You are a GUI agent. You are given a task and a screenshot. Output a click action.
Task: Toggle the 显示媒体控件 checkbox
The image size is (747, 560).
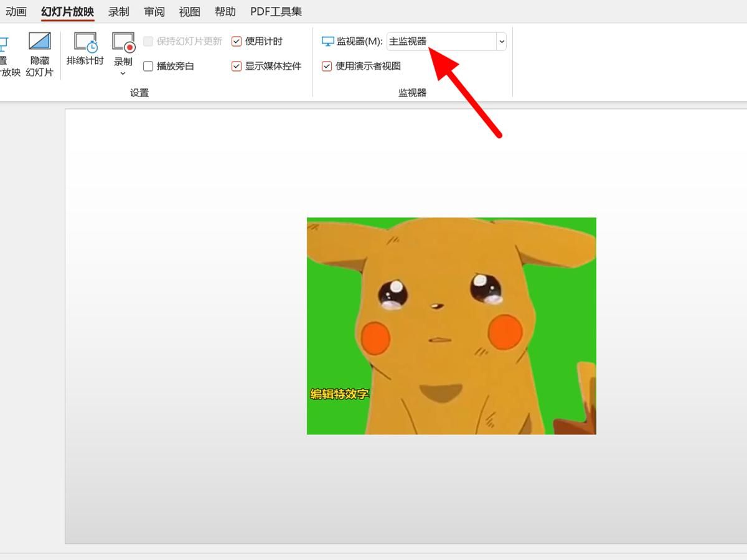click(x=237, y=66)
